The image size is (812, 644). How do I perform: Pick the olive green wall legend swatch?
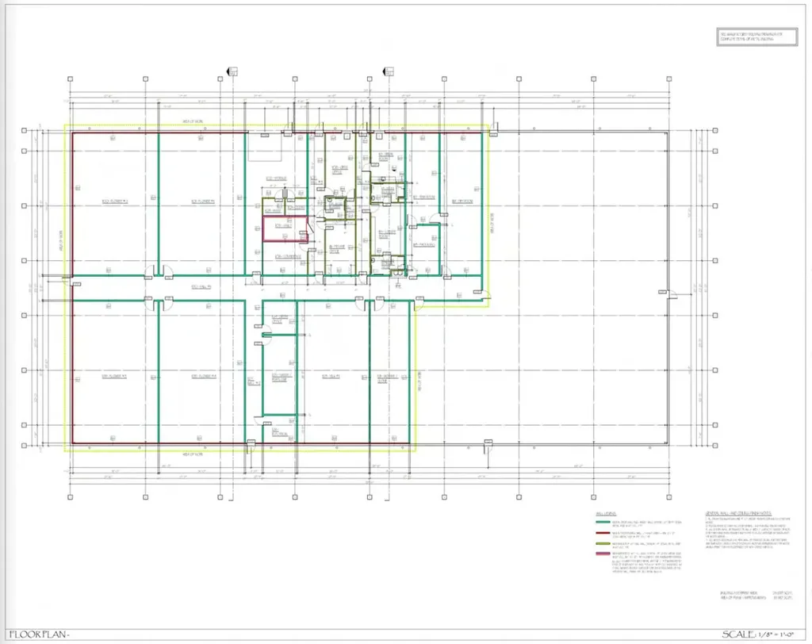tap(603, 543)
